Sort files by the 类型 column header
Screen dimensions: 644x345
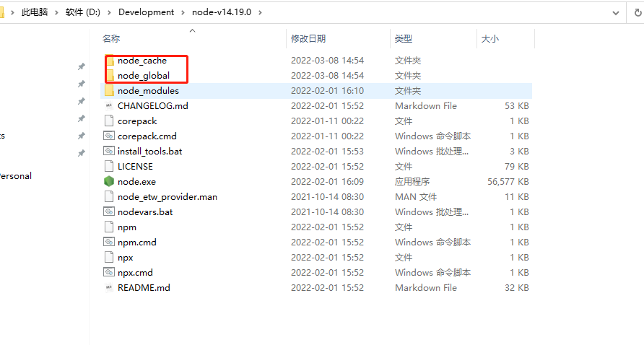pyautogui.click(x=404, y=38)
